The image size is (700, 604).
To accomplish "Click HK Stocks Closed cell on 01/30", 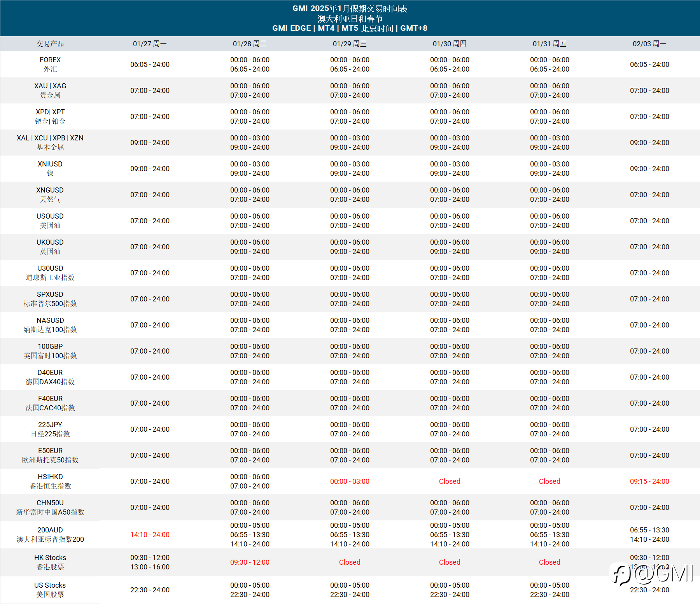I will pos(450,562).
